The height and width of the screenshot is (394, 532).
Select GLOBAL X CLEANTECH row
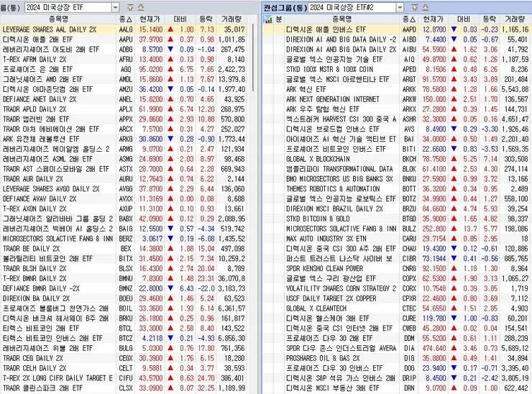click(398, 308)
